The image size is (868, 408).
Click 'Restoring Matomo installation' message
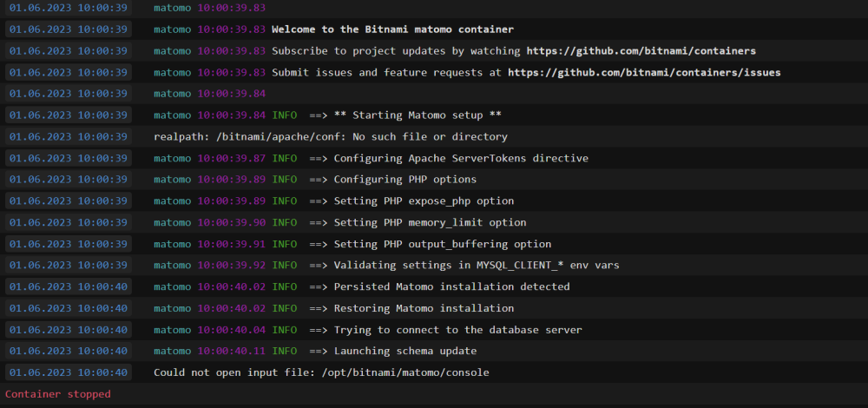(424, 308)
